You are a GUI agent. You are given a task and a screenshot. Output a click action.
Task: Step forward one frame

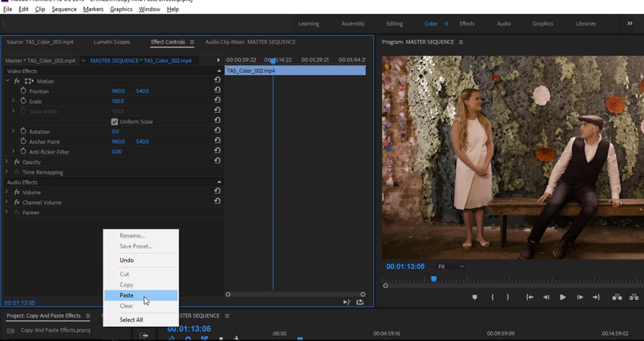click(x=580, y=297)
